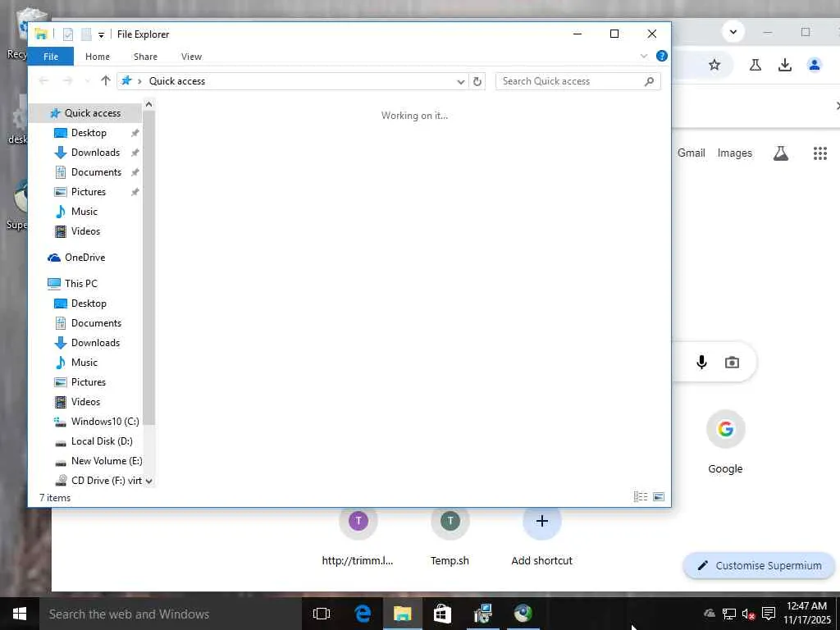Open Videos under This PC
Viewport: 840px width, 630px height.
pyautogui.click(x=85, y=402)
